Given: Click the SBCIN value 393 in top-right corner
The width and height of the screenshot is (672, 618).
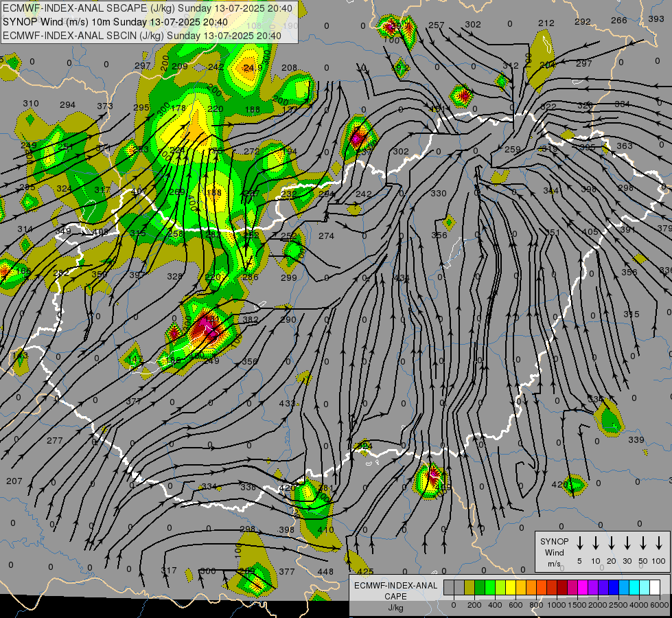Looking at the screenshot, I should pyautogui.click(x=656, y=19).
